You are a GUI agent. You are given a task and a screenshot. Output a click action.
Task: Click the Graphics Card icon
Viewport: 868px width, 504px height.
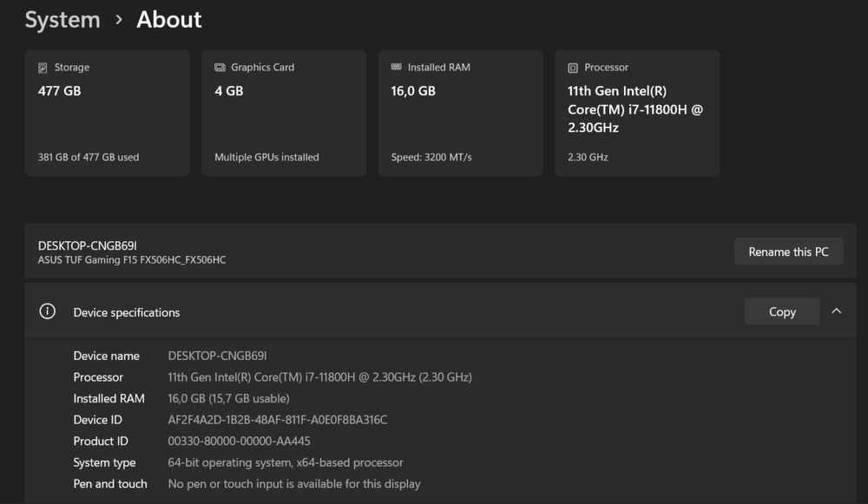point(220,68)
